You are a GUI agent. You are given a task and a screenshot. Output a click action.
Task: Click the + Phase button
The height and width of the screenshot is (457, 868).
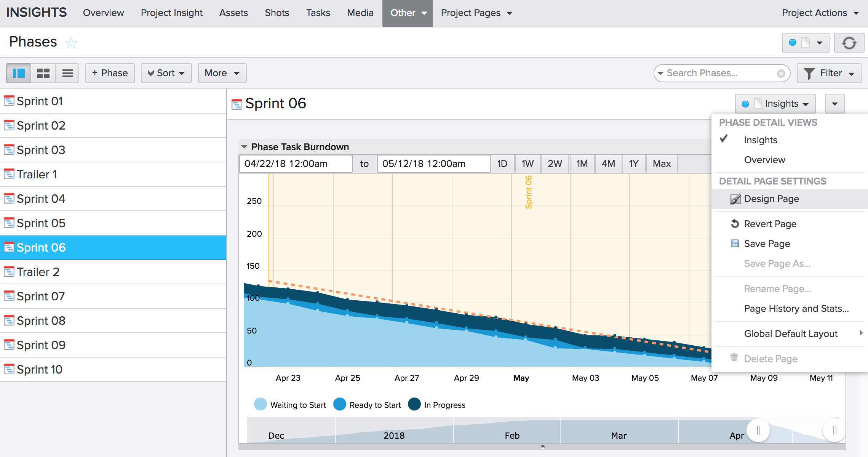pyautogui.click(x=110, y=73)
